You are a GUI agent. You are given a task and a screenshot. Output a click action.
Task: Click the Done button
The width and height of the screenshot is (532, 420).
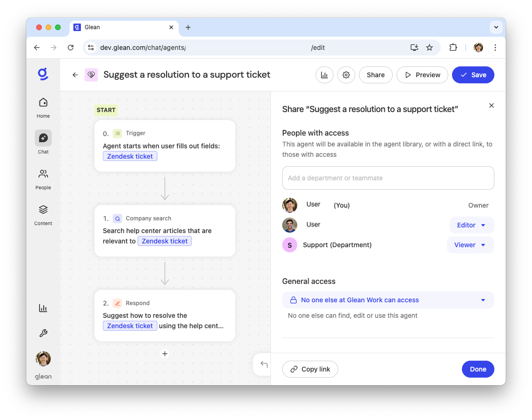click(x=478, y=369)
